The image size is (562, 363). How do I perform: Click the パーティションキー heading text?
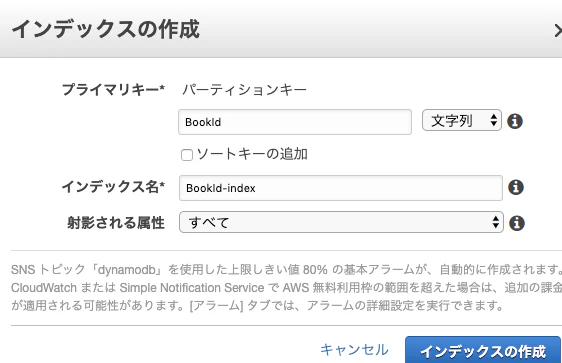point(244,90)
